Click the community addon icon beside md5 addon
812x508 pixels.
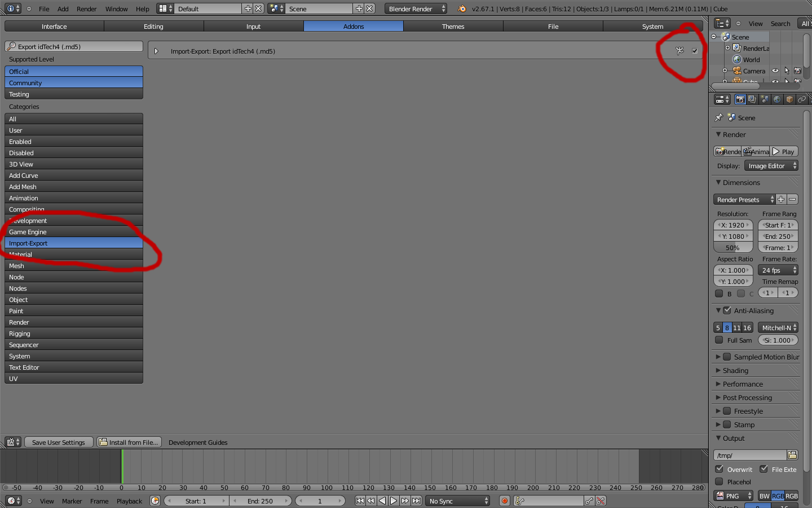pyautogui.click(x=680, y=51)
